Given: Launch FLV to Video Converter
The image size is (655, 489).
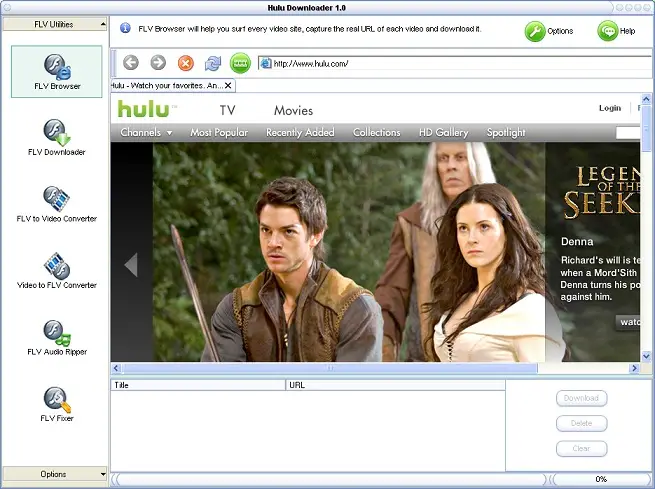Looking at the screenshot, I should [x=57, y=204].
